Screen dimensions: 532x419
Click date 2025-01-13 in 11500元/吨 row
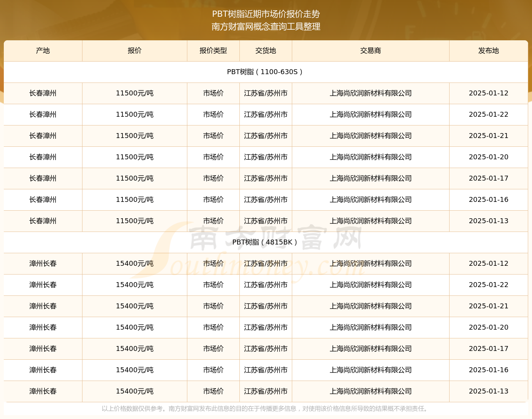point(489,221)
